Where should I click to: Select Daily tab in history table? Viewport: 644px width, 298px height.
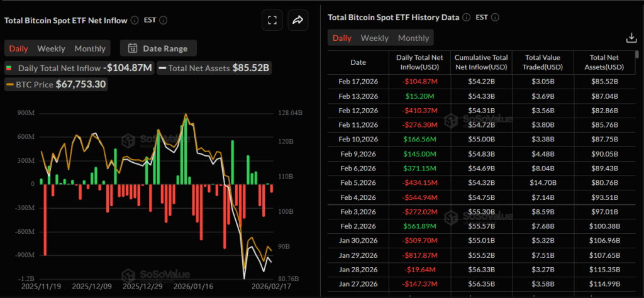(x=342, y=38)
